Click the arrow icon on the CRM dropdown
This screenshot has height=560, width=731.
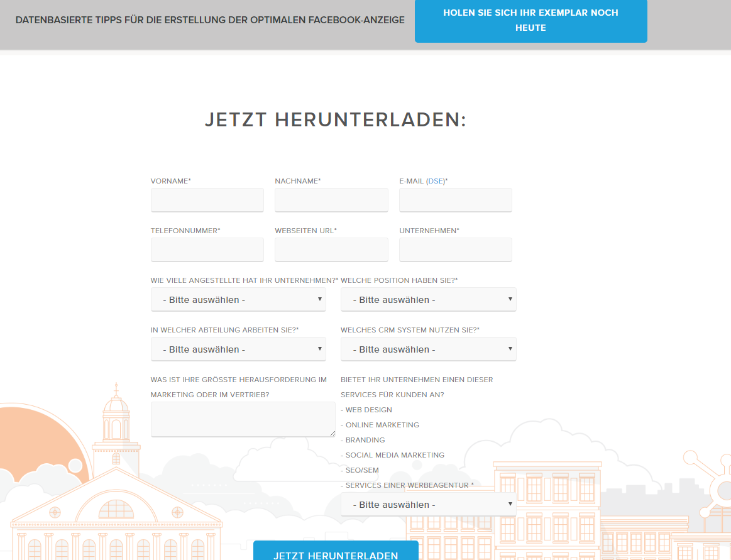coord(510,349)
